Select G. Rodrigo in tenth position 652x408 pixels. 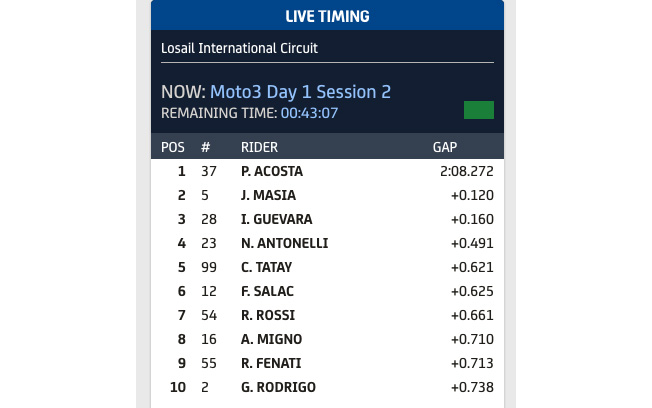[277, 387]
